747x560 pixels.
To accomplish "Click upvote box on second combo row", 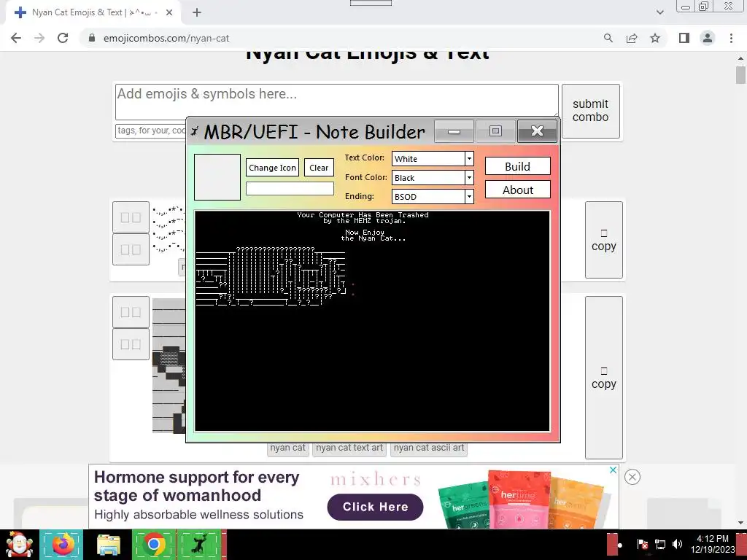I will click(x=131, y=312).
